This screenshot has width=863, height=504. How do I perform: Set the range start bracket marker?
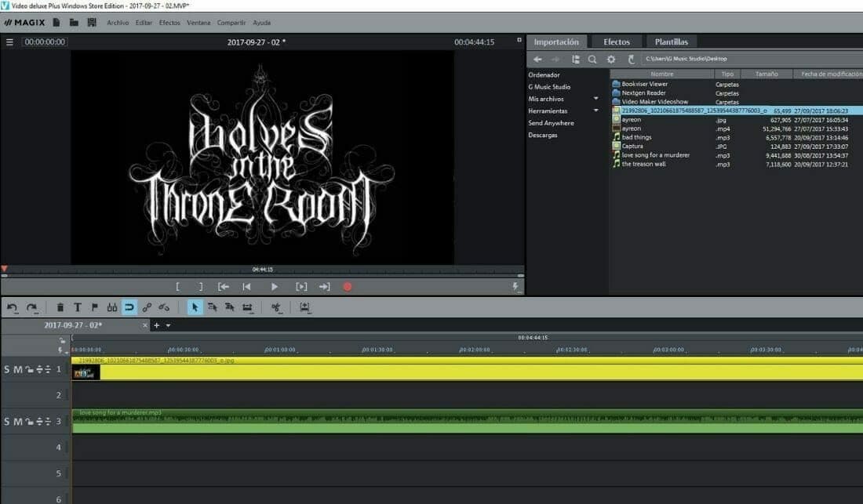coord(177,286)
